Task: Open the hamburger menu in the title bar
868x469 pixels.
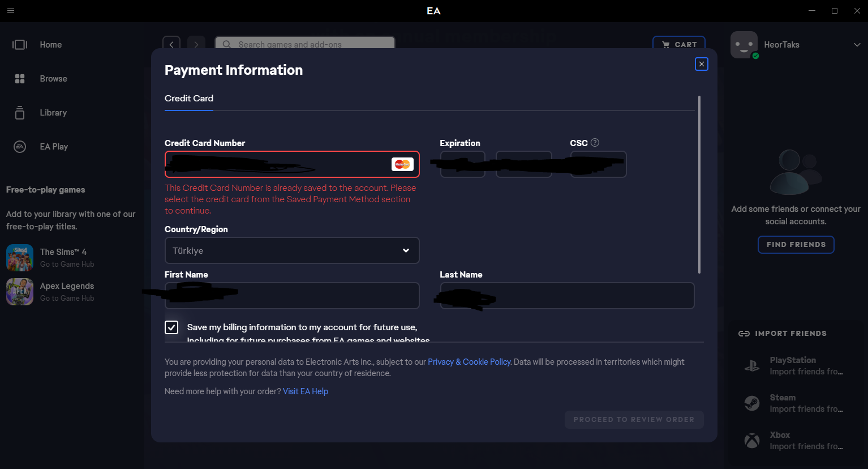Action: [11, 10]
